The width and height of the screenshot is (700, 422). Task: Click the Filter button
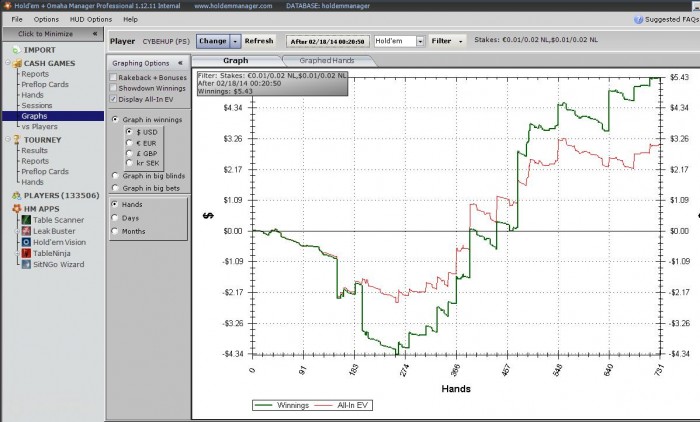[441, 41]
